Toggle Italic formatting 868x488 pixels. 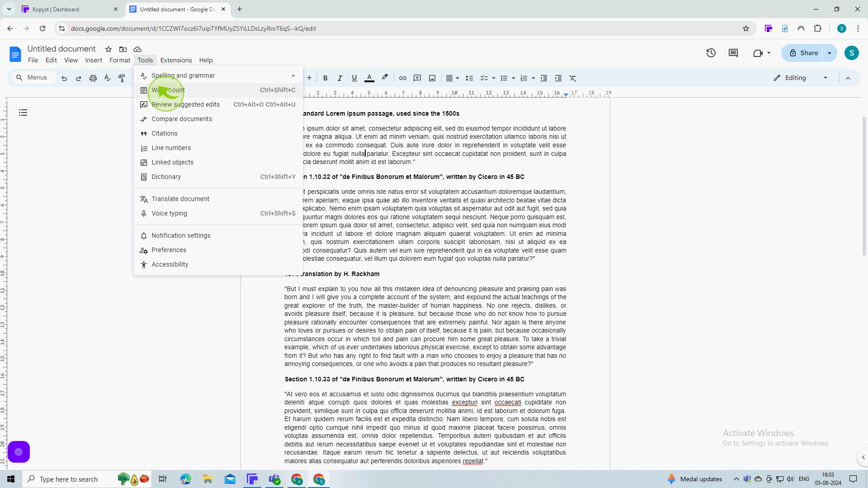coord(340,78)
